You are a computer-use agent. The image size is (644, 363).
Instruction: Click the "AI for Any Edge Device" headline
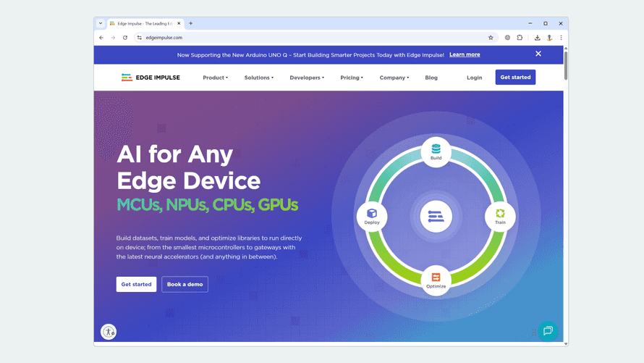click(x=189, y=167)
